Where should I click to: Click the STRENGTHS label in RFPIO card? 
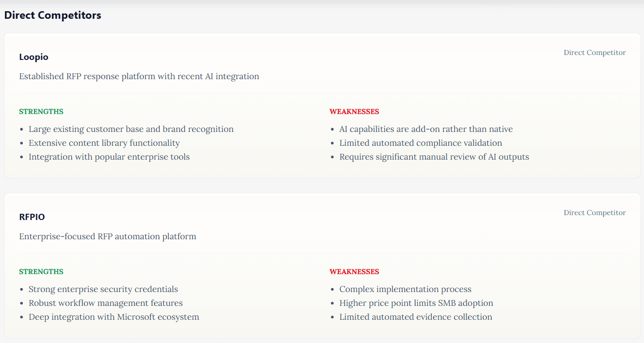click(x=41, y=272)
